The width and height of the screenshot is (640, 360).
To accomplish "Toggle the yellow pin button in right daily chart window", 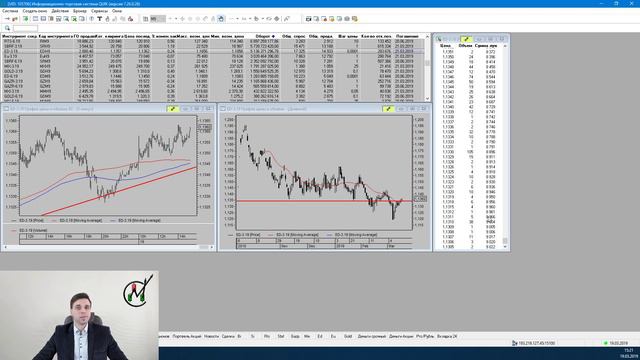I will click(x=388, y=109).
